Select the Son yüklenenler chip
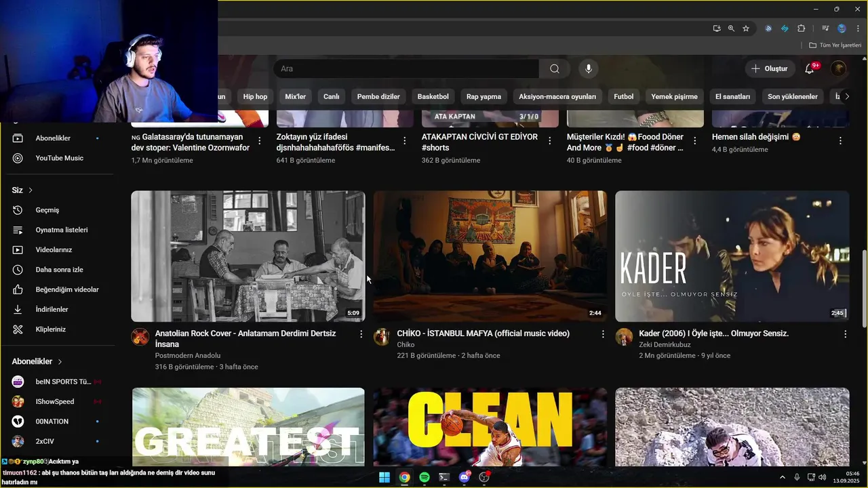Viewport: 868px width, 488px height. pos(793,96)
